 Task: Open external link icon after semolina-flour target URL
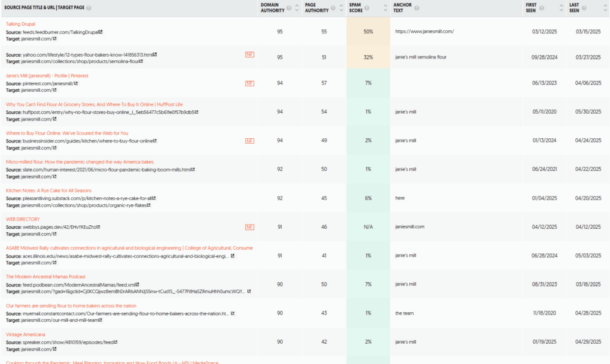pyautogui.click(x=141, y=61)
